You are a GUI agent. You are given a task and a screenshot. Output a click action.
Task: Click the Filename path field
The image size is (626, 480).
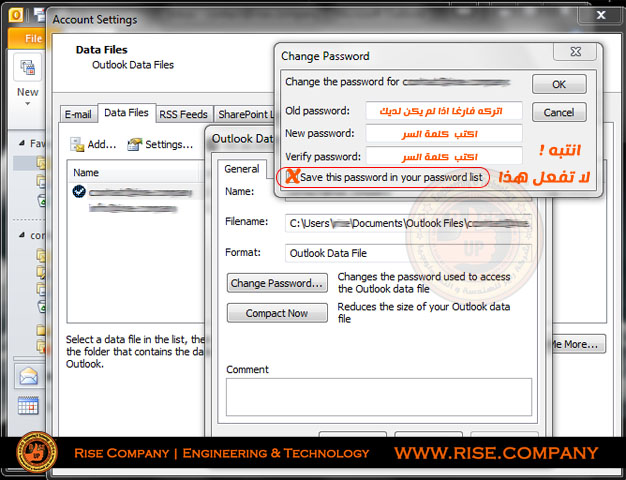click(x=408, y=223)
